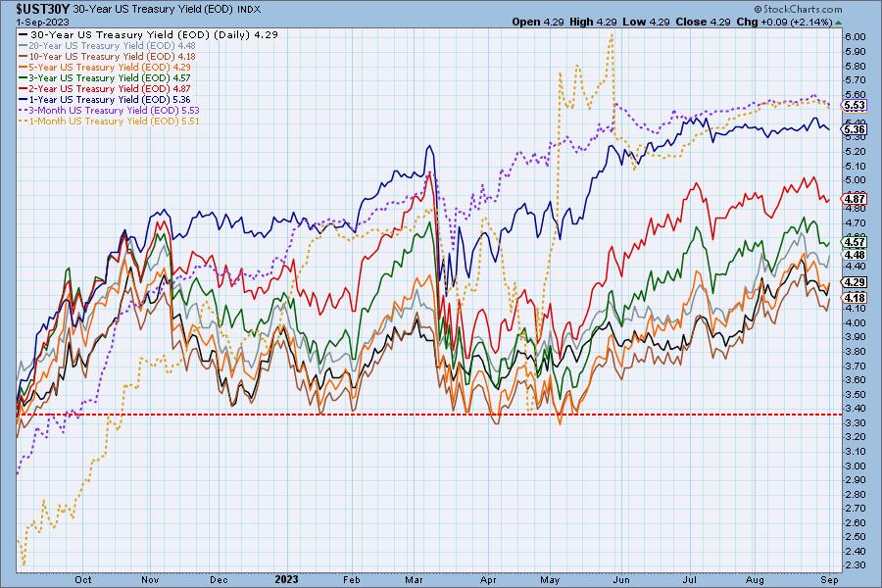
Task: Click the Oct label on the time axis
Action: [83, 580]
